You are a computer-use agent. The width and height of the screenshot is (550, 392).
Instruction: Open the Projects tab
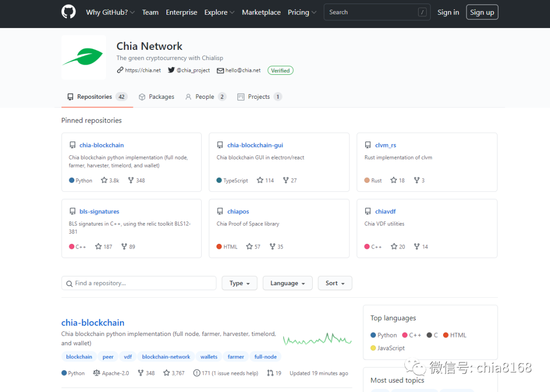[259, 97]
